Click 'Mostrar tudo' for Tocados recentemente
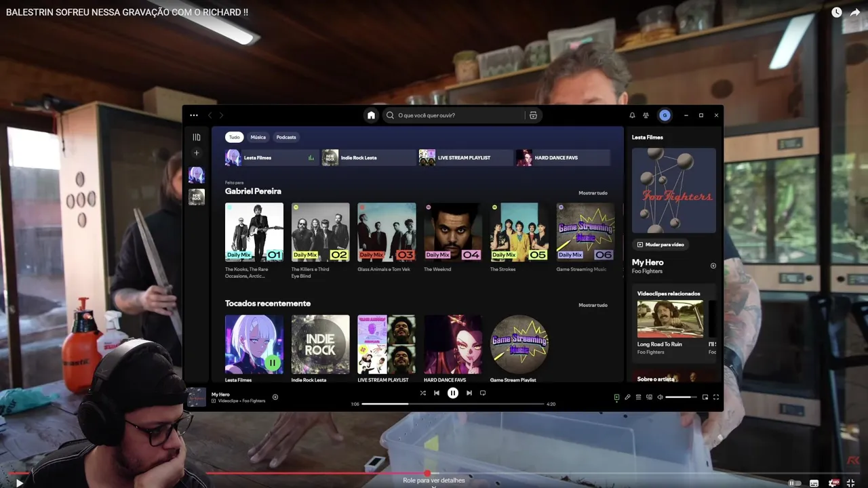 pos(593,305)
